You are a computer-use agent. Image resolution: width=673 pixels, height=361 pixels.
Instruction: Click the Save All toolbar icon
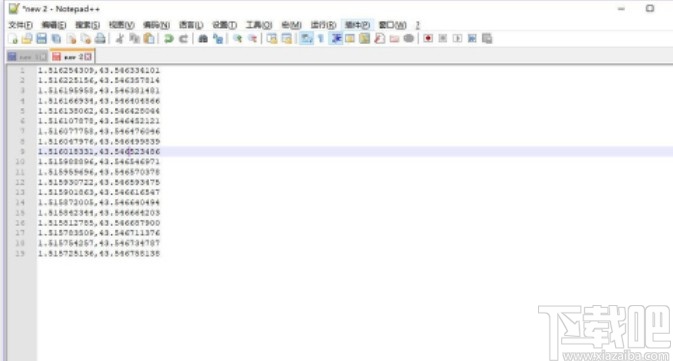click(x=56, y=39)
